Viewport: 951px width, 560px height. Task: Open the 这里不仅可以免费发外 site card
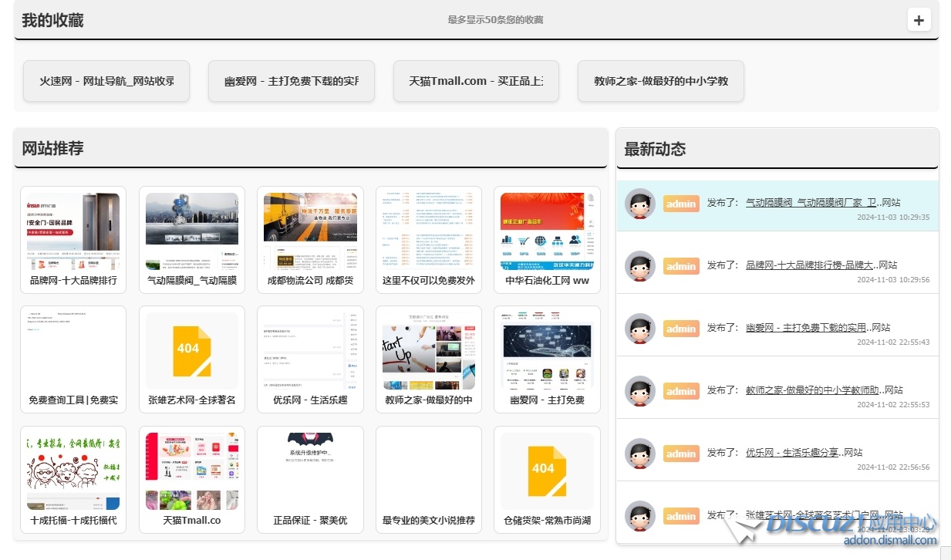tap(429, 240)
